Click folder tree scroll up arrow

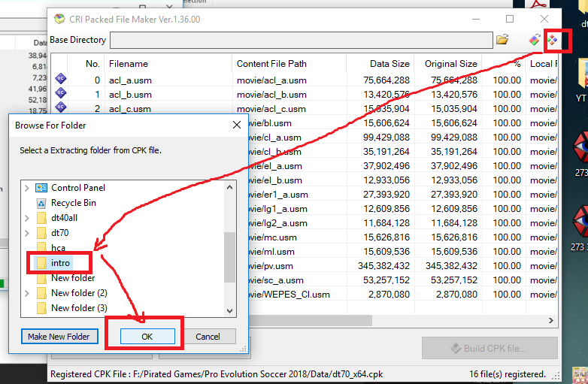tap(229, 187)
